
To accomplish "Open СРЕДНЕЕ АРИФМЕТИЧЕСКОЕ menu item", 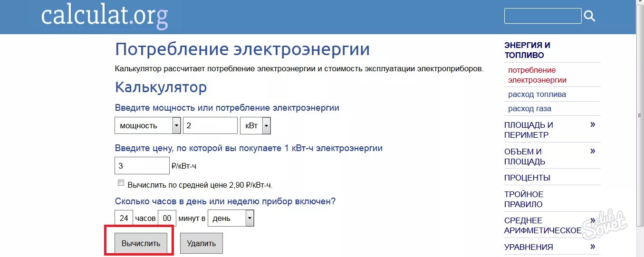I will click(543, 225).
